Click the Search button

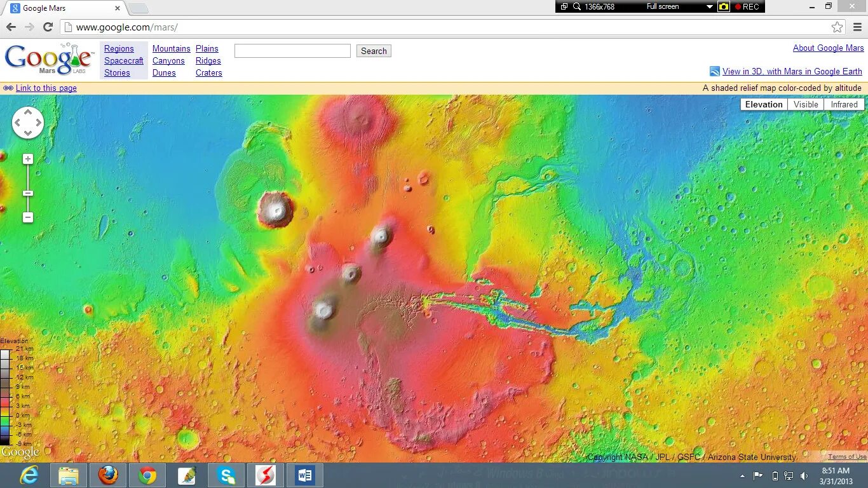point(374,51)
